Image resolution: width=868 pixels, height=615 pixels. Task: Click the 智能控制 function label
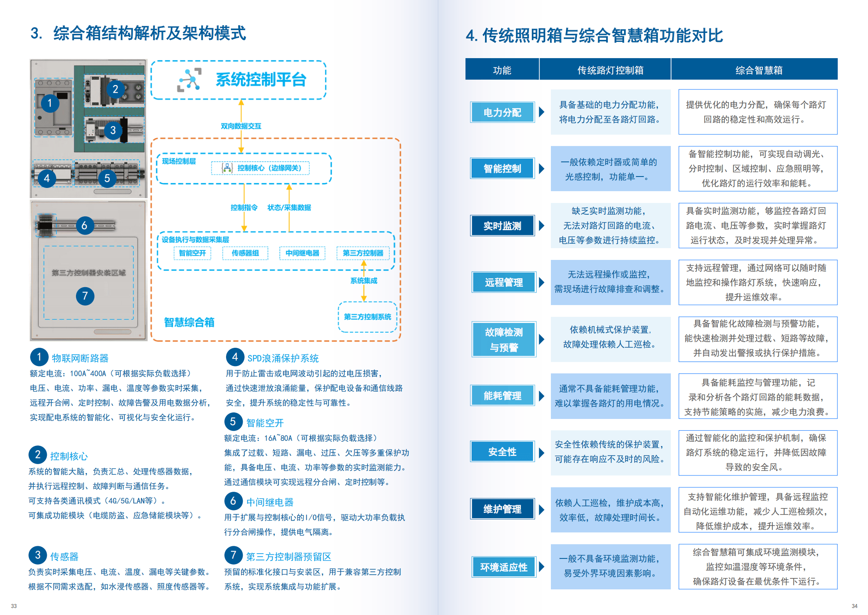[502, 168]
